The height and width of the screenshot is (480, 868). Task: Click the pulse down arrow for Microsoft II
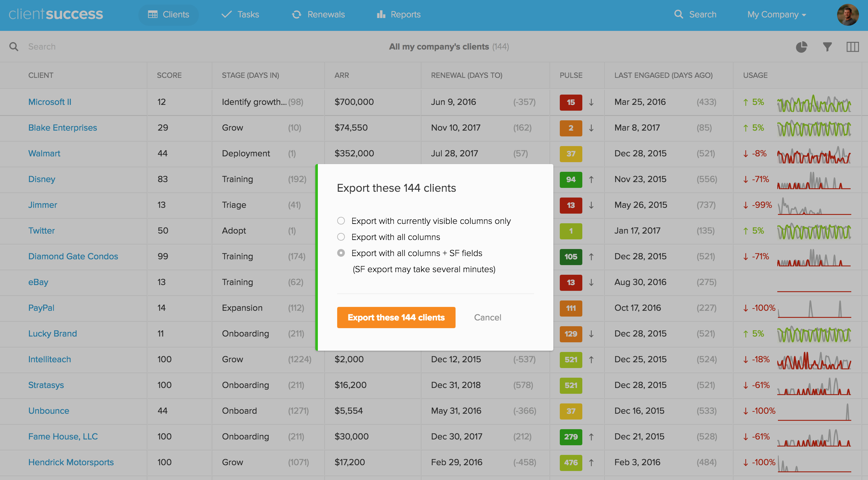(592, 102)
